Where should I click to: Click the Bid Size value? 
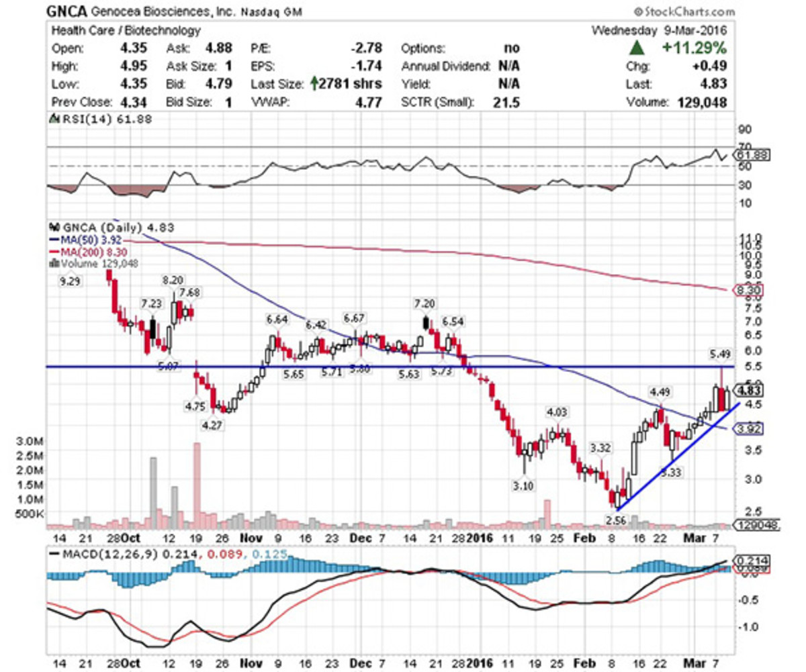[228, 103]
